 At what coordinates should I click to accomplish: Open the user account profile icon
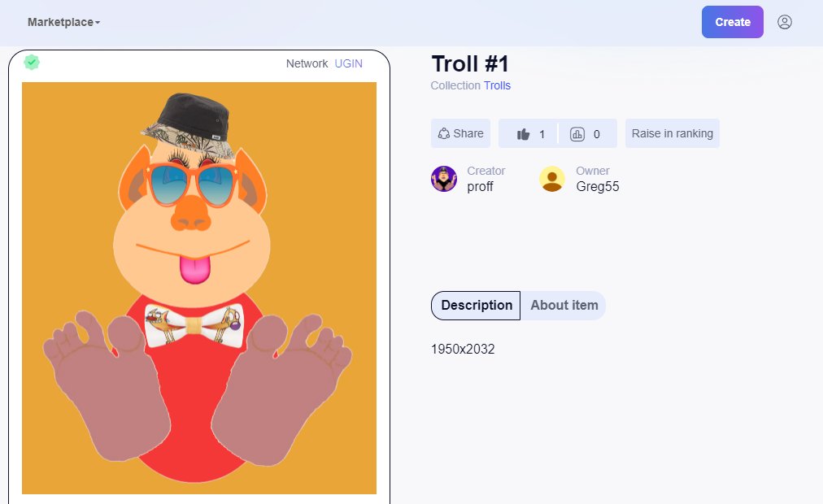pyautogui.click(x=785, y=22)
